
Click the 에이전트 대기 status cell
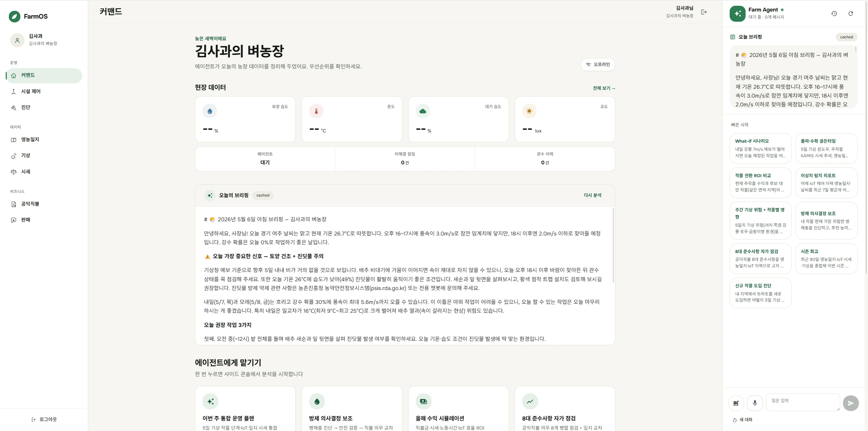pos(265,159)
